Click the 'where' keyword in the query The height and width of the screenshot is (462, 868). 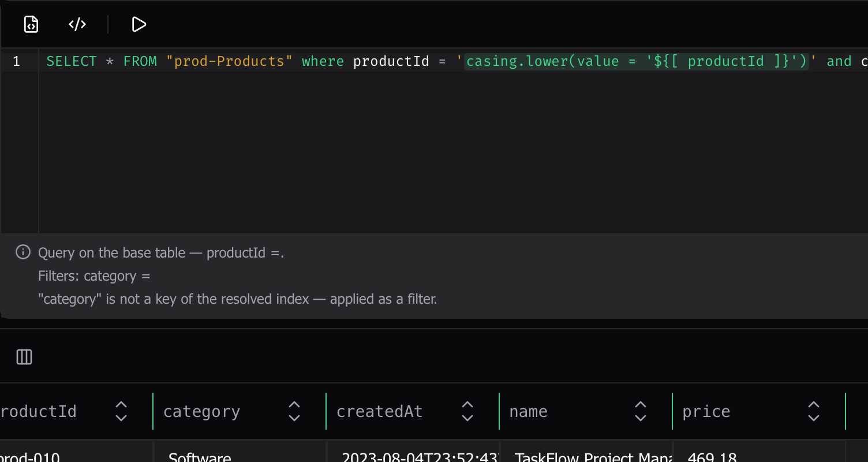coord(323,61)
